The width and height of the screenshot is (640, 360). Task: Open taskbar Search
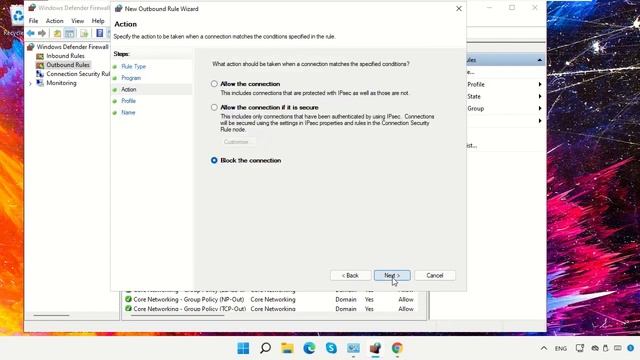click(x=265, y=348)
